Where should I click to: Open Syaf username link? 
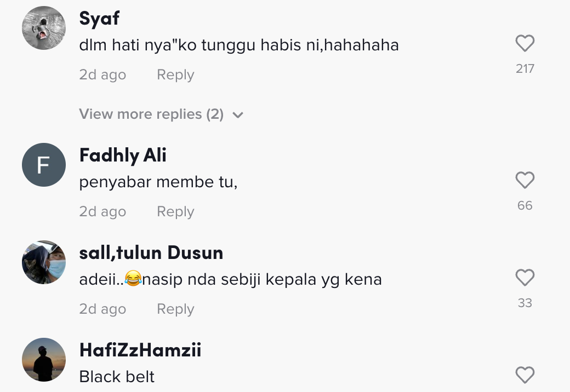pyautogui.click(x=99, y=18)
